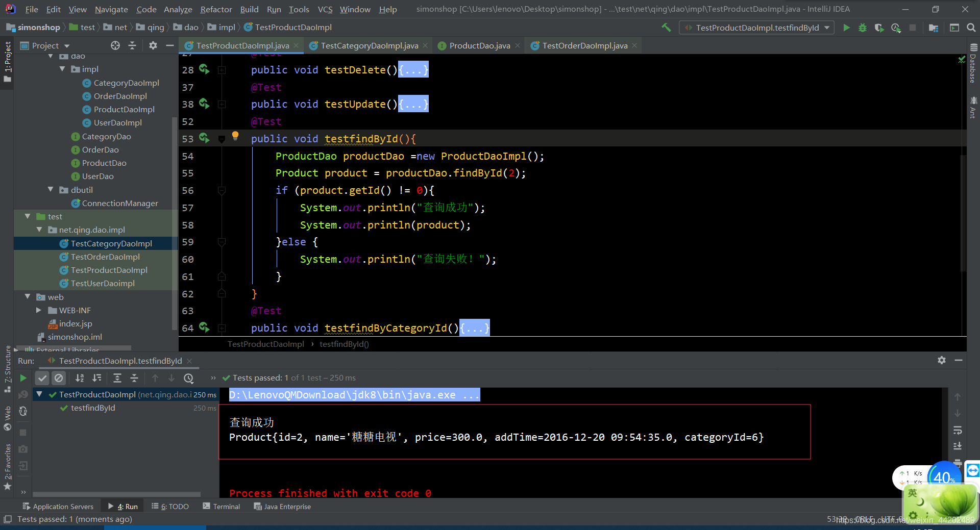
Task: Collapse the test folder in the project tree
Action: tap(28, 216)
